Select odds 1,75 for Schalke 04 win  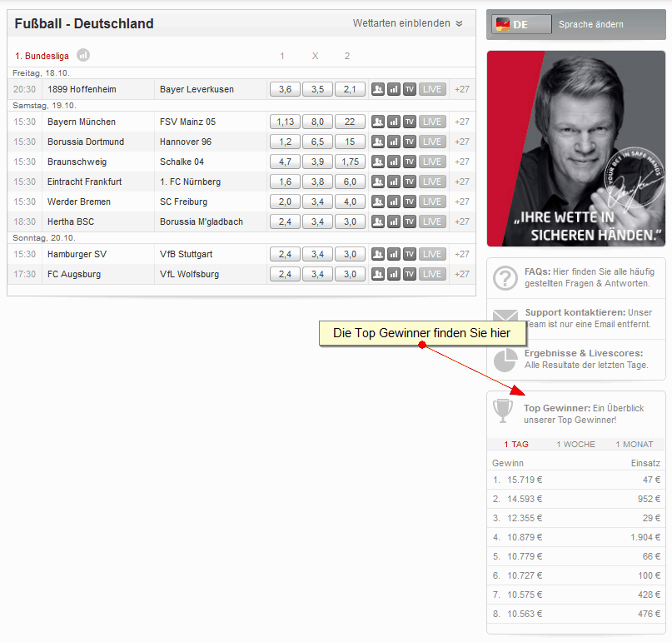[x=350, y=162]
